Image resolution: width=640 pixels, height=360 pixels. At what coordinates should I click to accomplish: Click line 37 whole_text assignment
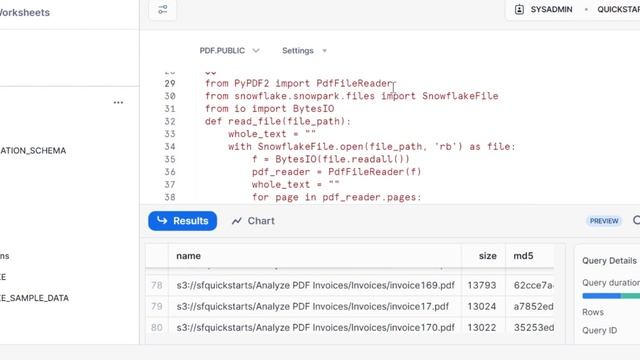coord(296,184)
